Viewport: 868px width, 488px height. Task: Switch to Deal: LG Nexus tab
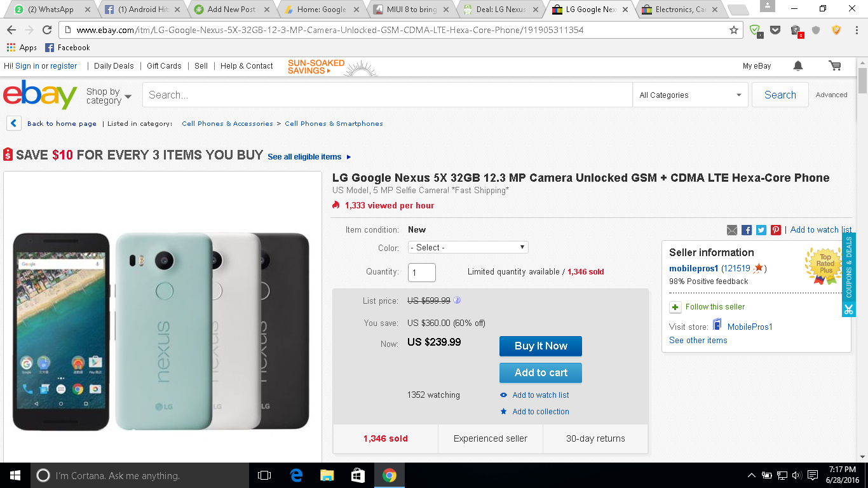pyautogui.click(x=501, y=10)
